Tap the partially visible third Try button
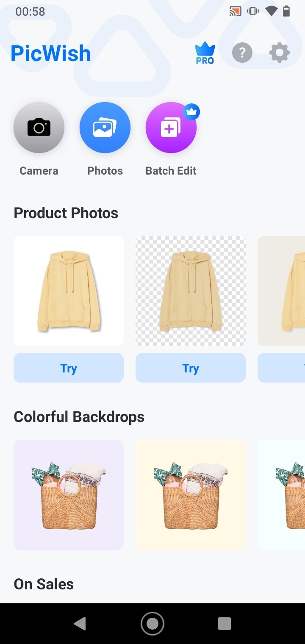This screenshot has width=305, height=644. 281,368
